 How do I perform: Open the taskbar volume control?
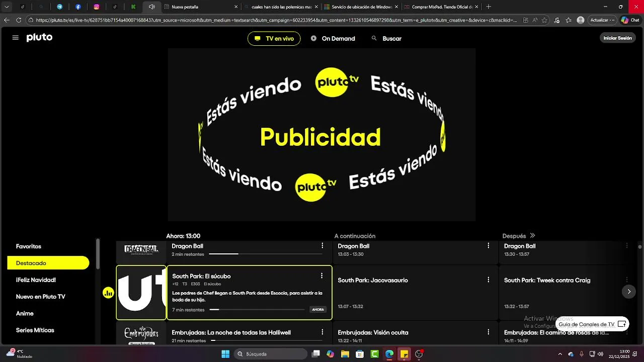600,354
